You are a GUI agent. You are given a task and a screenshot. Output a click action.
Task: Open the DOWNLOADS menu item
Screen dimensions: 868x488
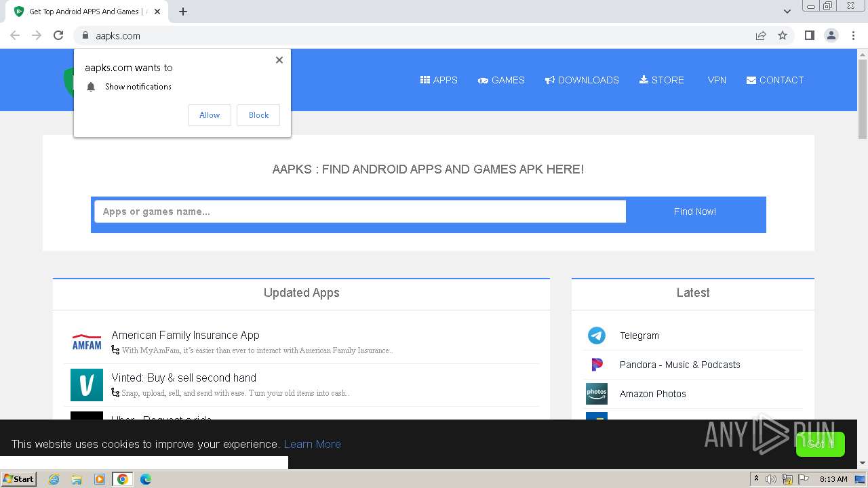[x=582, y=80]
